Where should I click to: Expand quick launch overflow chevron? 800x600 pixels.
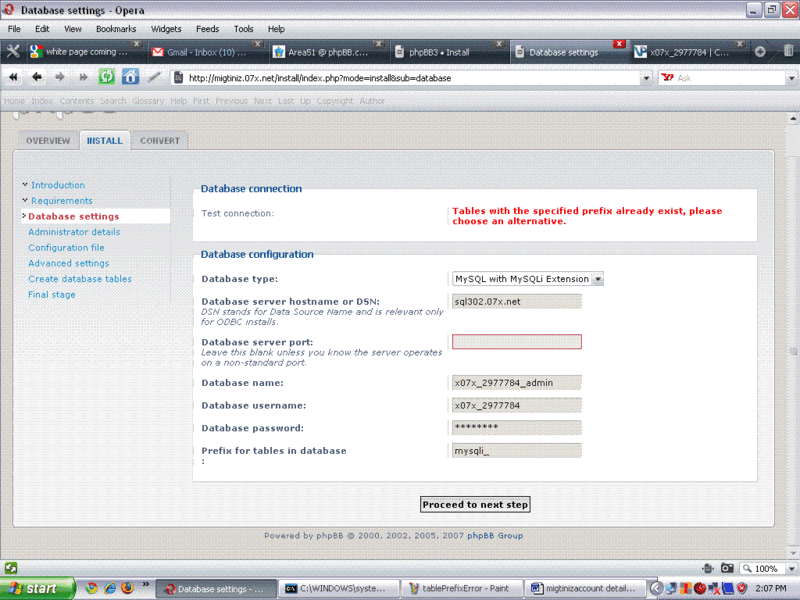[145, 584]
